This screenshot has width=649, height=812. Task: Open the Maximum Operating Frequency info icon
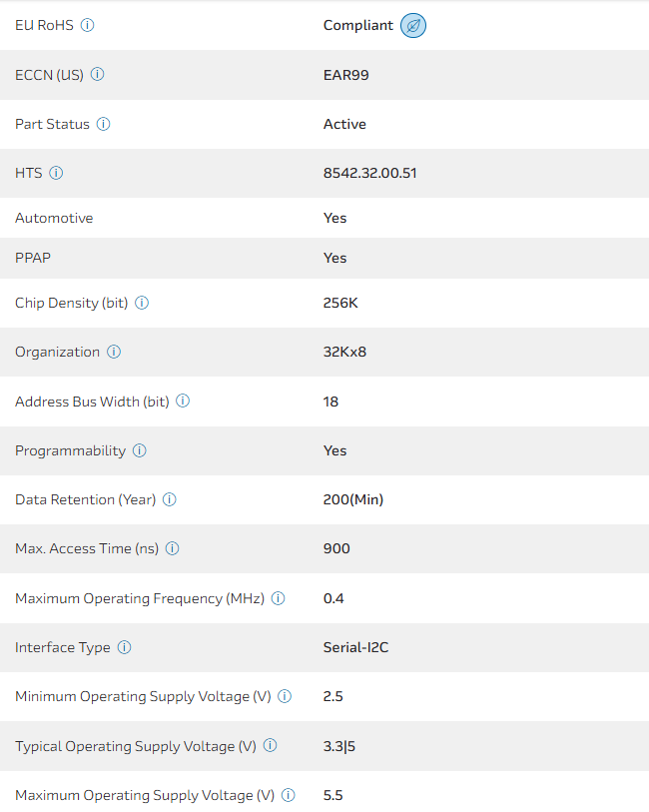pos(279,598)
